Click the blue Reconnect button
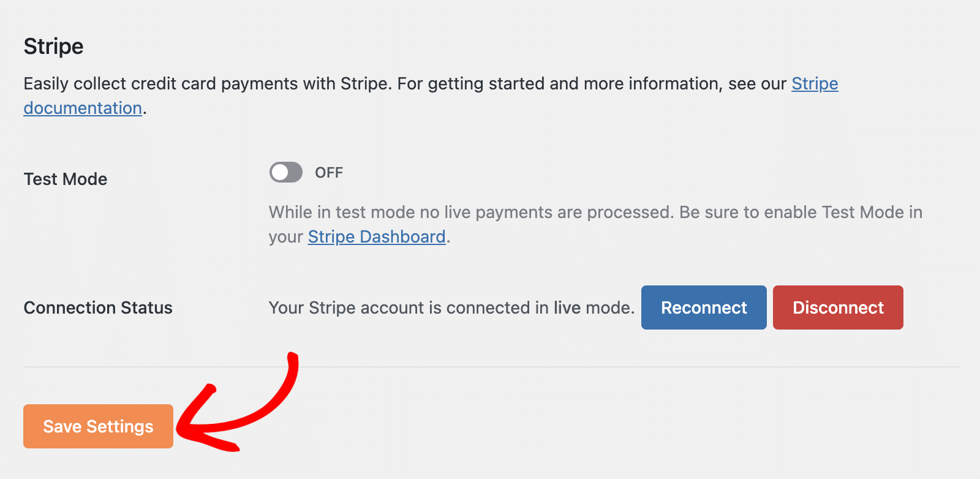Image resolution: width=980 pixels, height=479 pixels. point(703,307)
